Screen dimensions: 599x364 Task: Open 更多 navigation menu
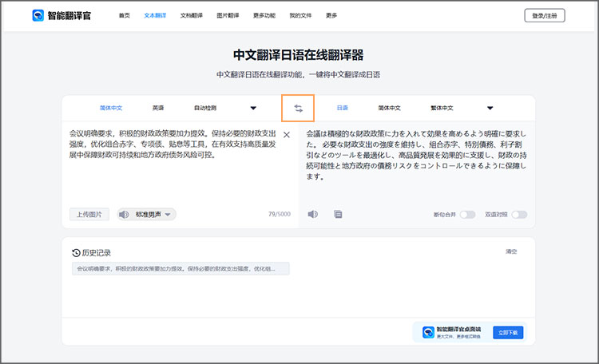pyautogui.click(x=331, y=16)
